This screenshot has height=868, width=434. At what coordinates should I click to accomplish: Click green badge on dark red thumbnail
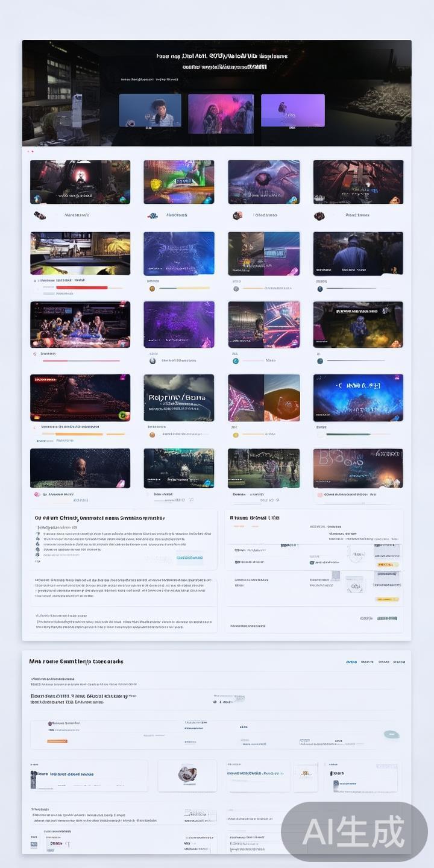click(x=124, y=415)
